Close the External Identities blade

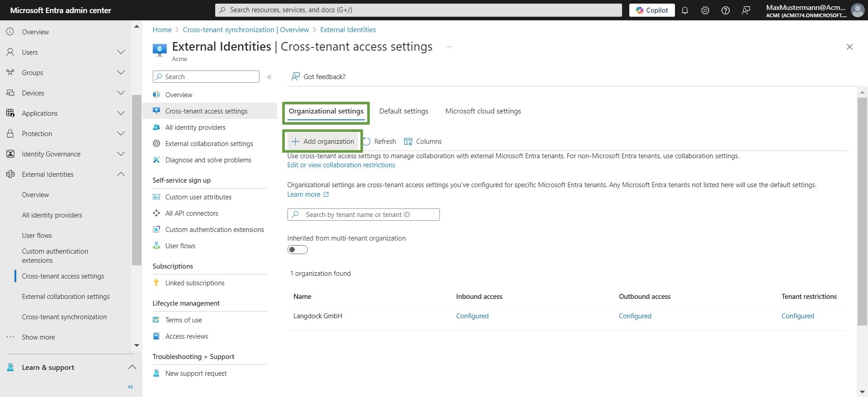click(849, 47)
